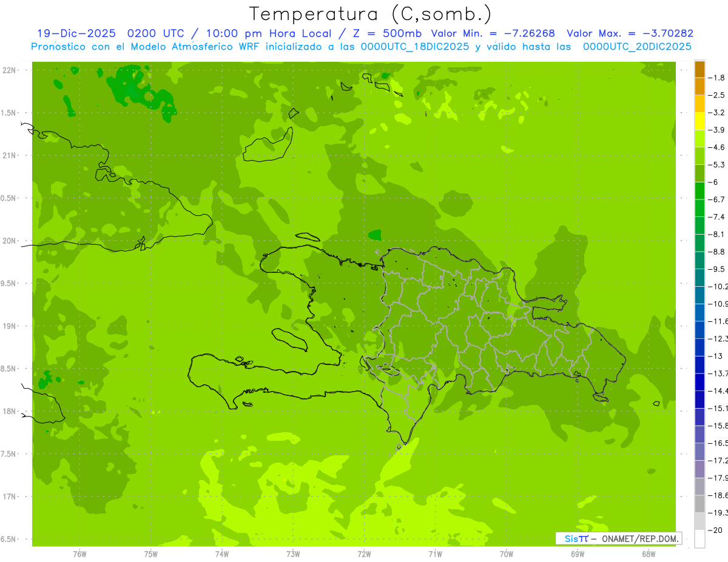Click the '72W' longitude label
Screen dimensions: 728x562
pos(364,554)
